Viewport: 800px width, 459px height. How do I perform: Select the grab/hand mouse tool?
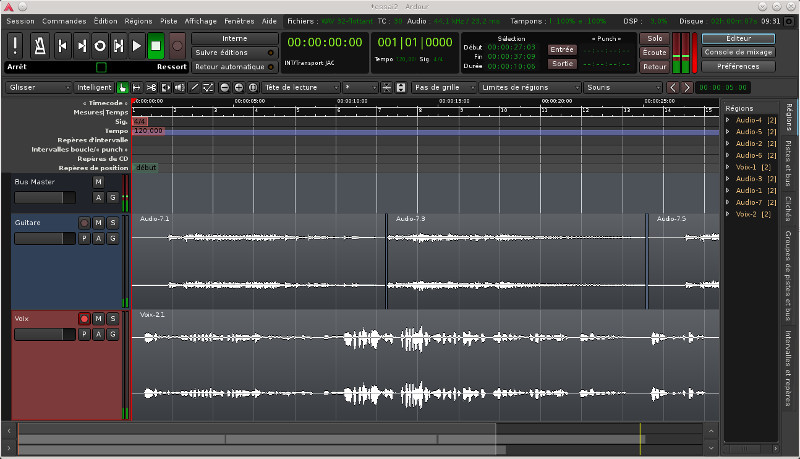point(122,88)
